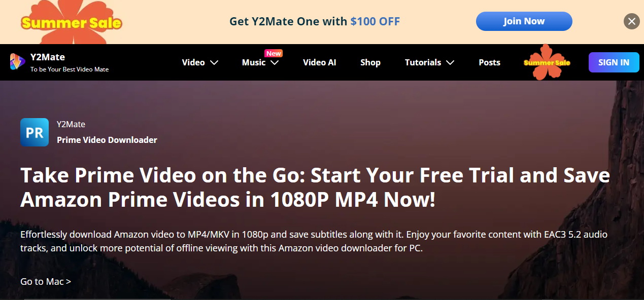
Task: Expand the Tutorials dropdown chevron
Action: pyautogui.click(x=450, y=62)
